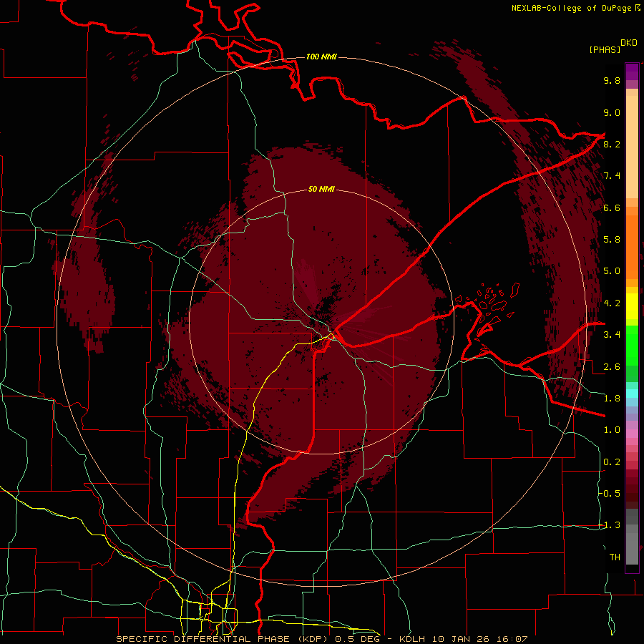Click the "0.5 DEG" elevation angle text
644x644 pixels.
tap(356, 639)
